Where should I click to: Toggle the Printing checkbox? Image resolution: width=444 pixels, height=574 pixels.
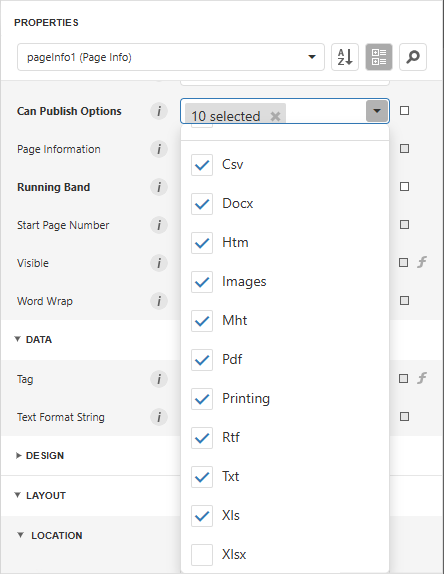[x=202, y=399]
